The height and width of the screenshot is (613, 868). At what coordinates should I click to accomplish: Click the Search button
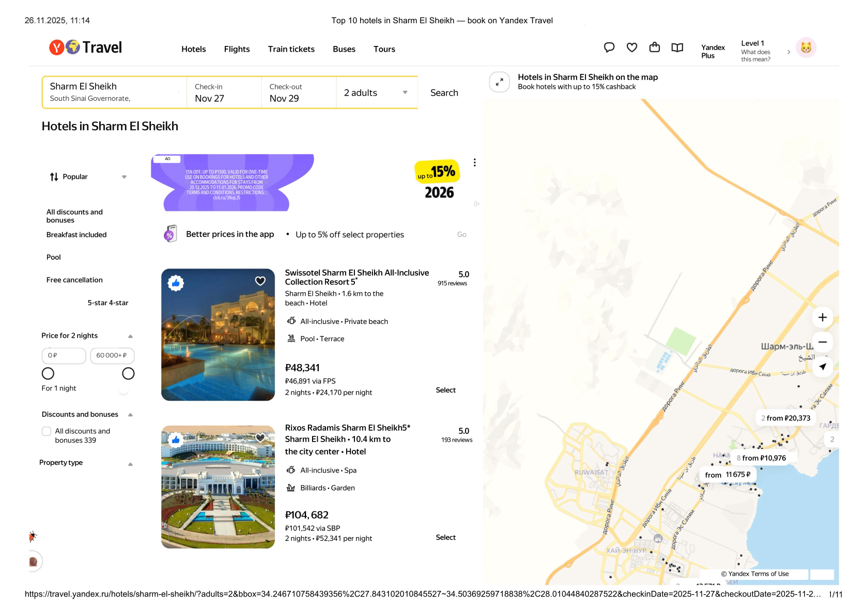click(444, 93)
